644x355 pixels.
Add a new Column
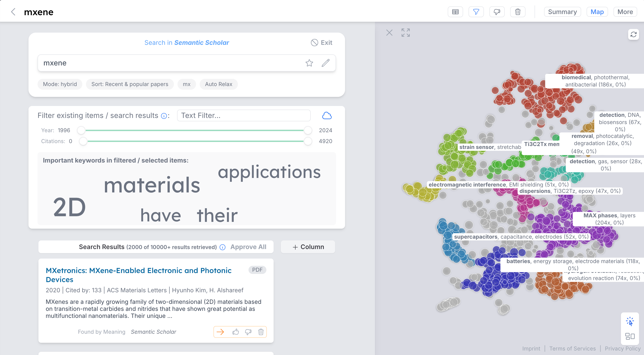click(308, 247)
